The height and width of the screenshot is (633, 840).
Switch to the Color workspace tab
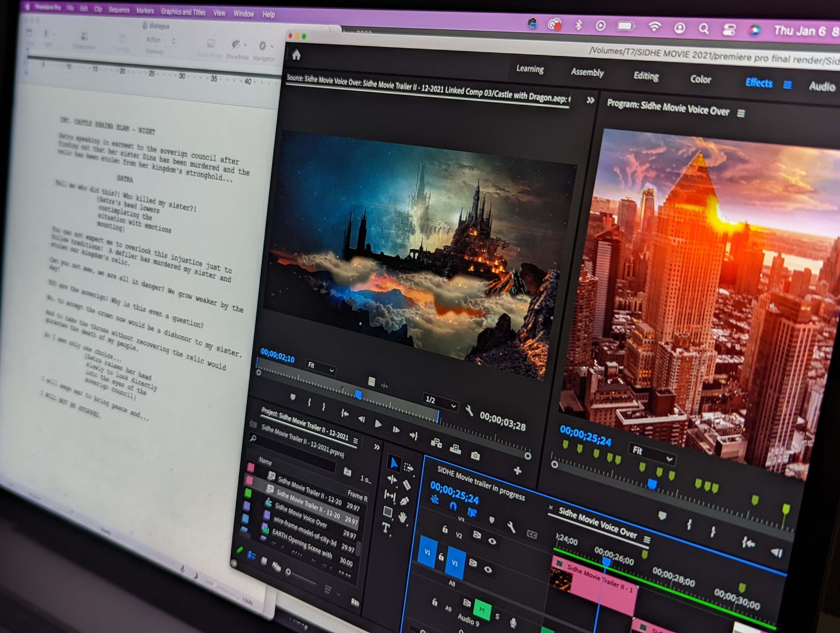click(x=700, y=79)
